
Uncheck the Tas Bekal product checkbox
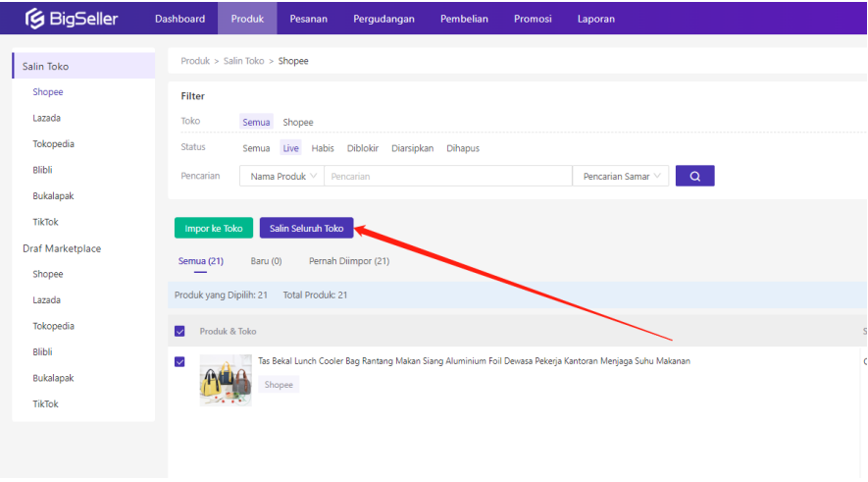(179, 361)
